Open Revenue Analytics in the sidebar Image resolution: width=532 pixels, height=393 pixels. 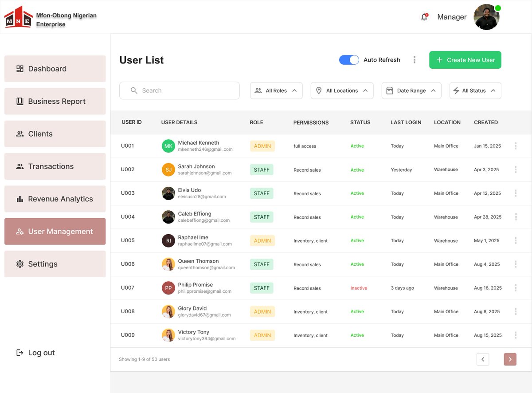coord(55,199)
